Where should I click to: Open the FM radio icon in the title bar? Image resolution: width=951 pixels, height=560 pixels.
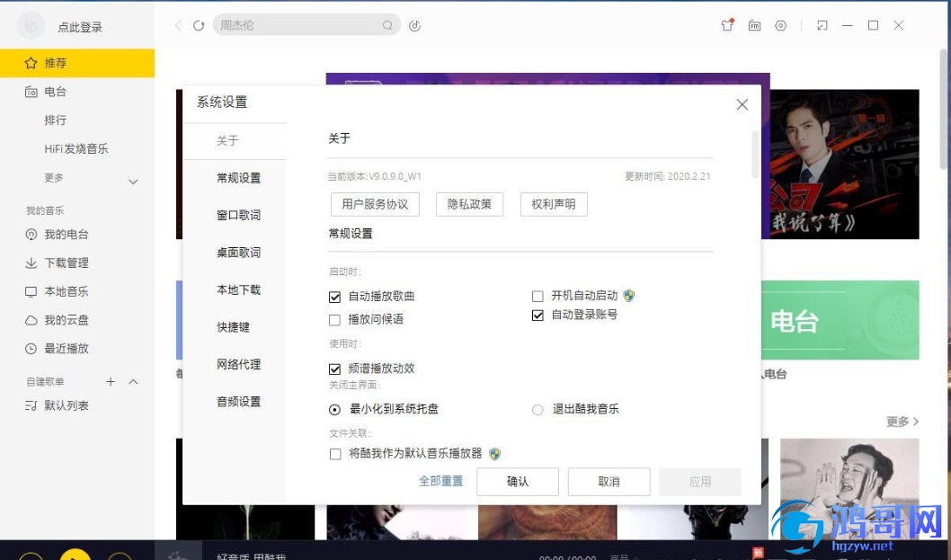click(x=754, y=25)
